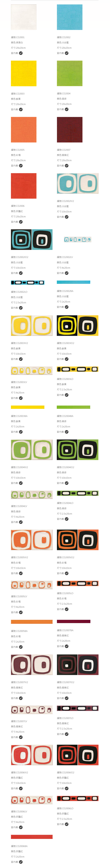Click the product code text CD2004LO
This screenshot has height=868, width=110.
tap(65, 503)
